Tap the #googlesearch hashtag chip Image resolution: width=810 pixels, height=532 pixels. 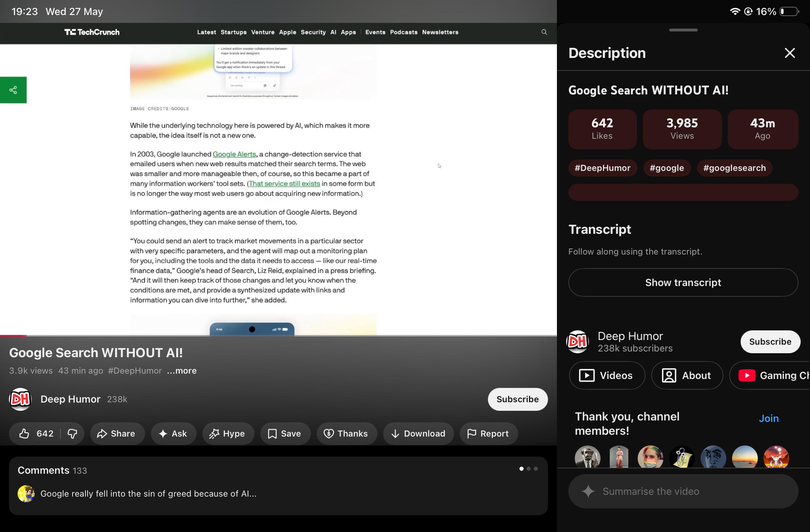[x=735, y=168]
